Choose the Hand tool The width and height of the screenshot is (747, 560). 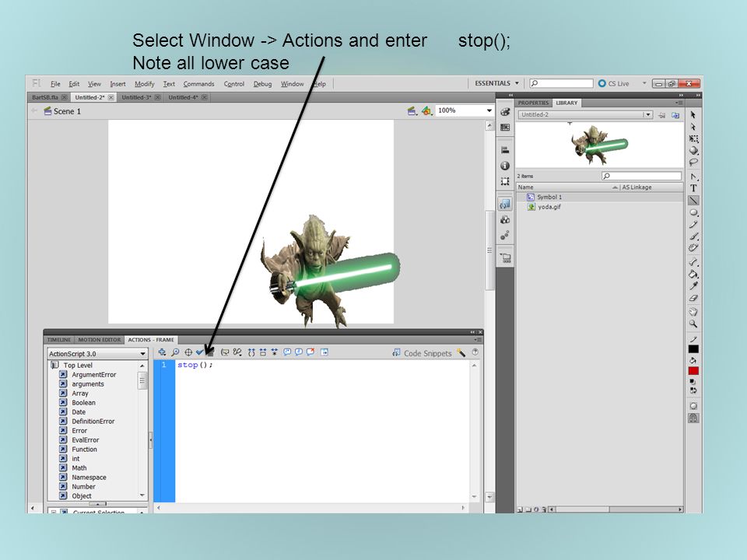pos(693,312)
